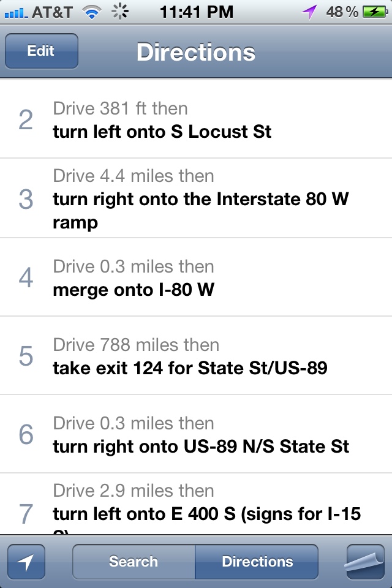Tap the Wi-Fi signal icon
This screenshot has width=392, height=588.
(92, 12)
